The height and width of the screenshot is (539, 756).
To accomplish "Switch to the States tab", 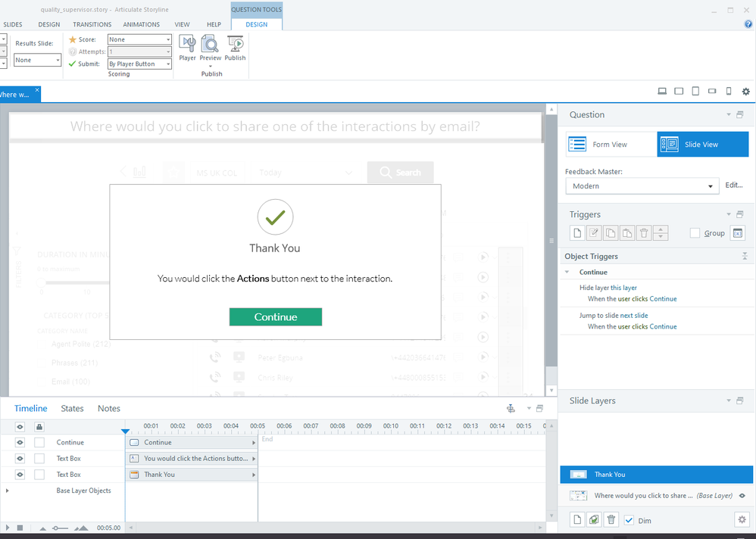I will coord(72,409).
